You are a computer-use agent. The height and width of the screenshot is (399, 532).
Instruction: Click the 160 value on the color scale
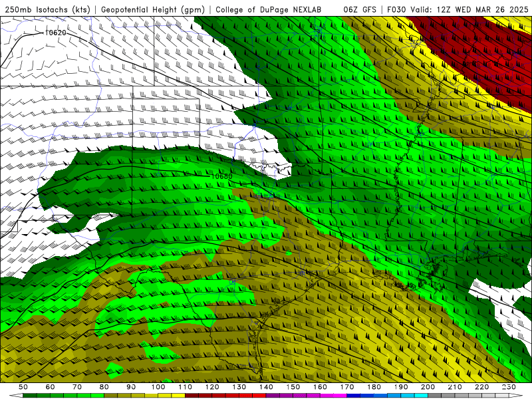[320, 387]
